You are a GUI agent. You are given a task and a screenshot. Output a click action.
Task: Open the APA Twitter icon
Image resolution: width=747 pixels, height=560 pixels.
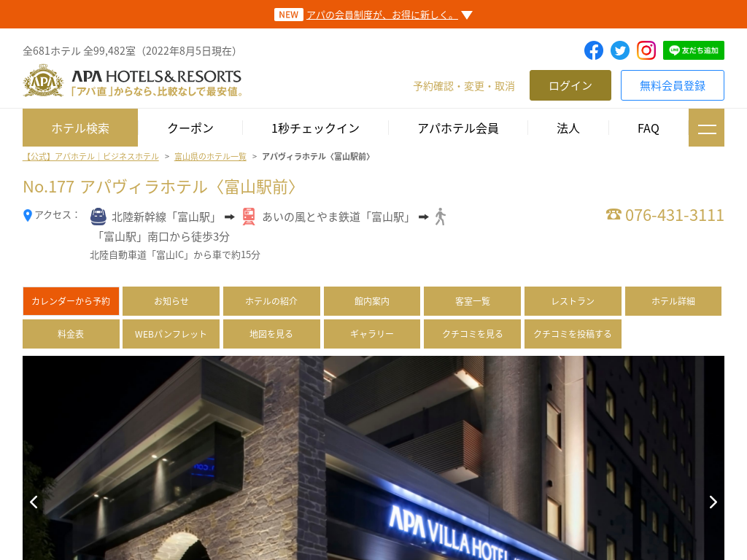[x=620, y=50]
